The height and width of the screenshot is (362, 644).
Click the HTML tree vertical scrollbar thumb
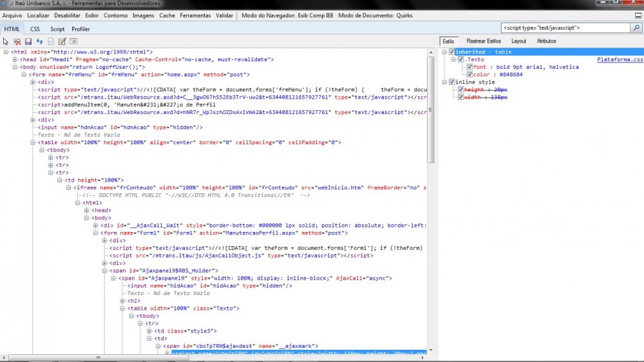click(x=430, y=110)
